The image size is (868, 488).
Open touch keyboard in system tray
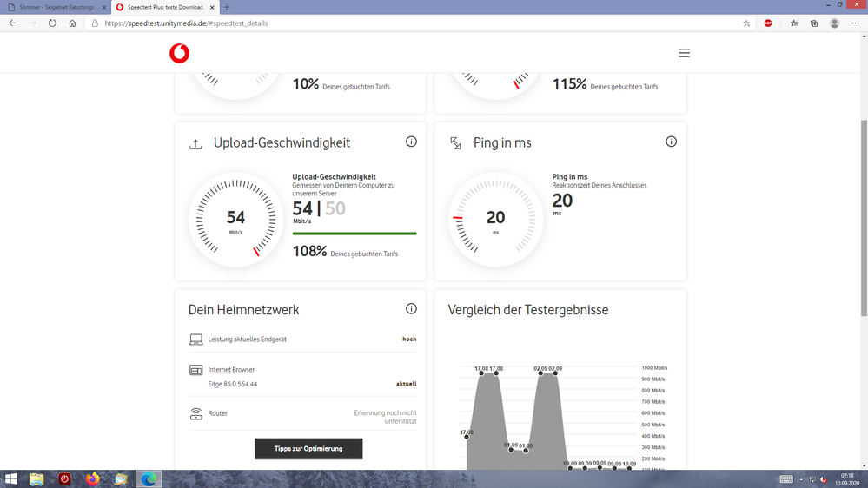[786, 479]
